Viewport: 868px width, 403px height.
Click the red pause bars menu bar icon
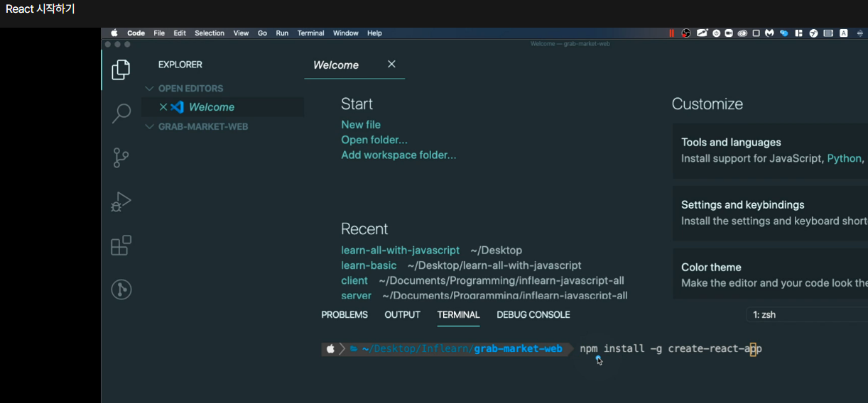[672, 33]
